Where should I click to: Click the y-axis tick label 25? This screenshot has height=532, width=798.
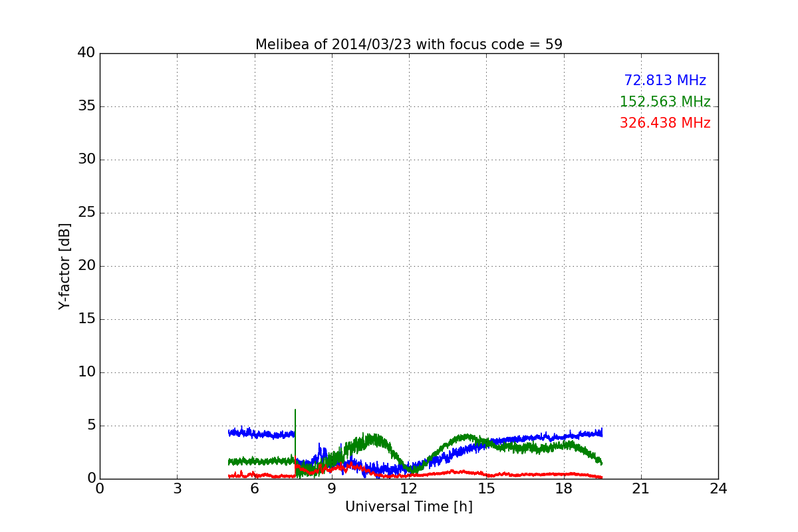click(86, 213)
